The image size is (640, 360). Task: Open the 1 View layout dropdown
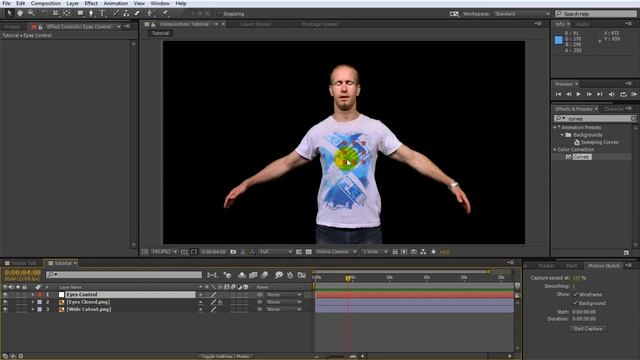[x=375, y=252]
